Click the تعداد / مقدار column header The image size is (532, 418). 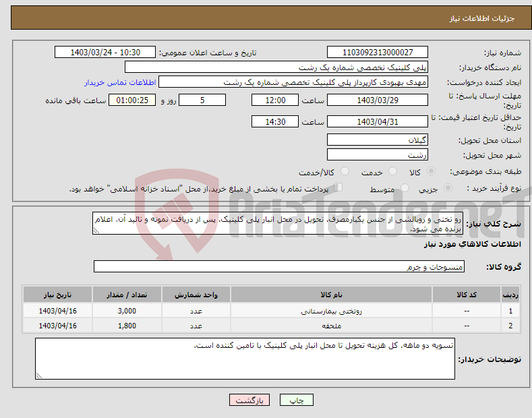pyautogui.click(x=127, y=295)
